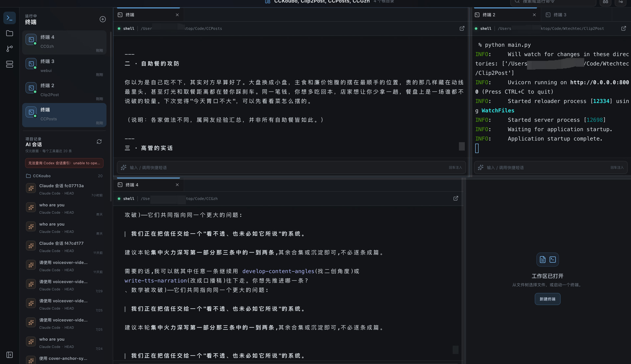
Task: Add a new terminal with plus icon
Action: [x=103, y=19]
